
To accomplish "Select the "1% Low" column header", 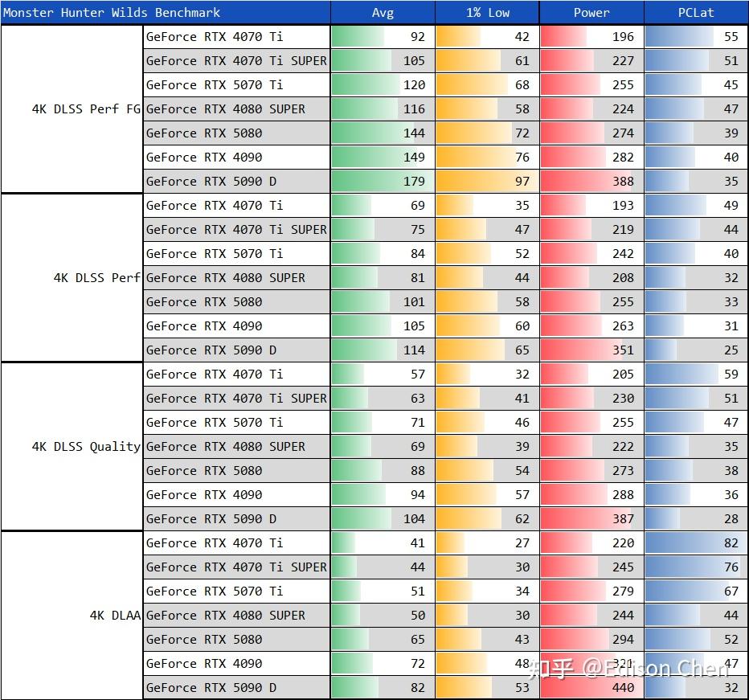I will click(x=487, y=12).
